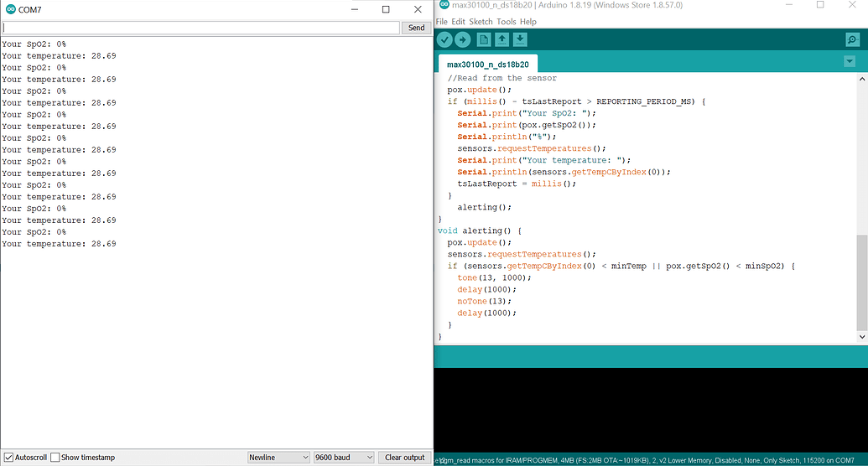
Task: Click the editor scroll down arrow
Action: (862, 336)
